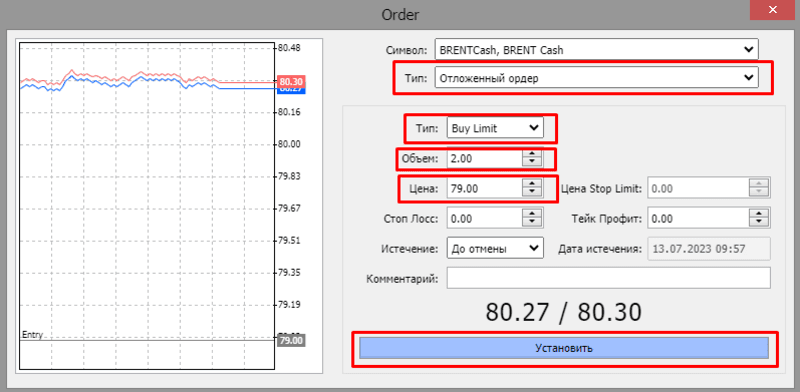Expand the Buy Limit order type dropdown

coord(495,129)
